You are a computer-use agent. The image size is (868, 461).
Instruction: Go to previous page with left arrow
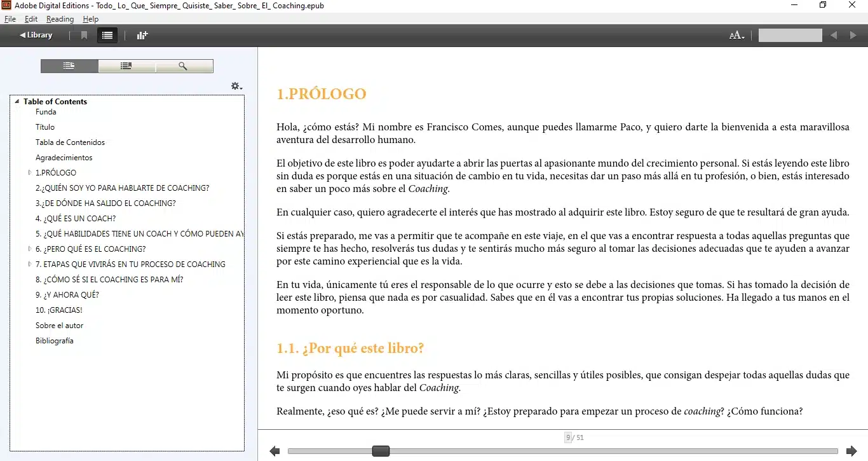[x=275, y=451]
